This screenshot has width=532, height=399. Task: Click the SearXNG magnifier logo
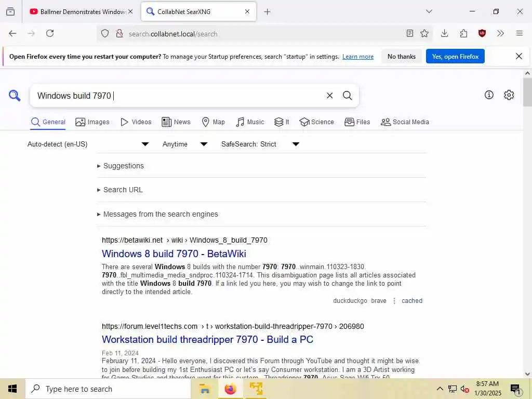point(15,96)
